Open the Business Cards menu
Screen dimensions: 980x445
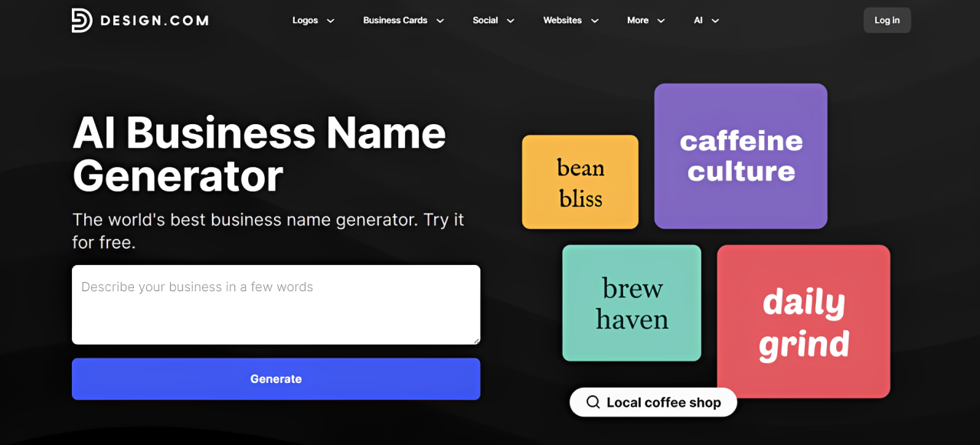click(395, 21)
